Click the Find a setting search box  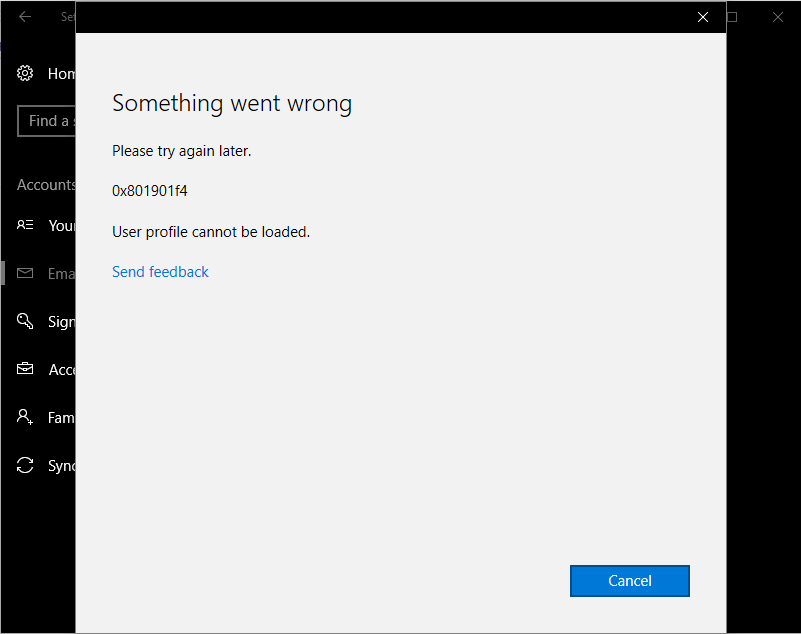[46, 121]
